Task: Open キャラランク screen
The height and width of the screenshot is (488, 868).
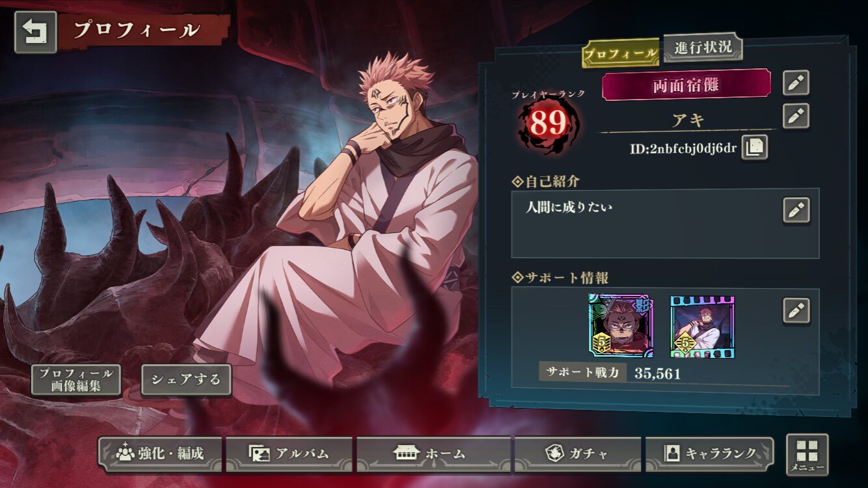Action: coord(709,454)
